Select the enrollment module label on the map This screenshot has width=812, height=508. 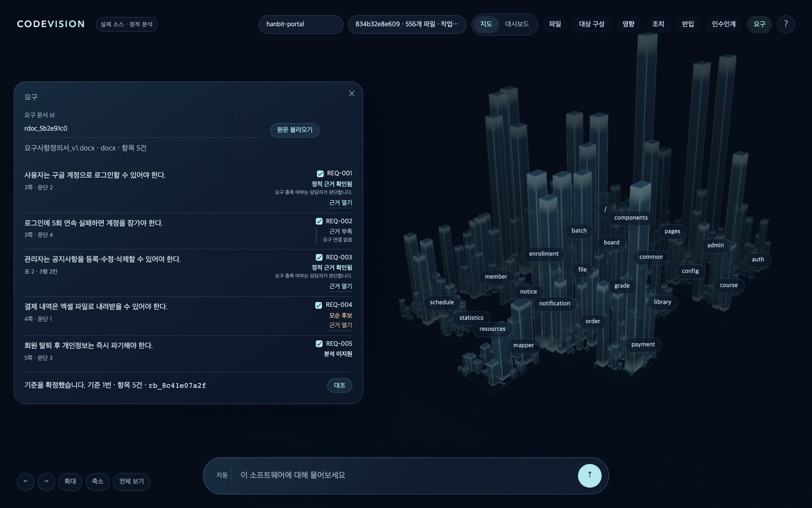click(544, 254)
